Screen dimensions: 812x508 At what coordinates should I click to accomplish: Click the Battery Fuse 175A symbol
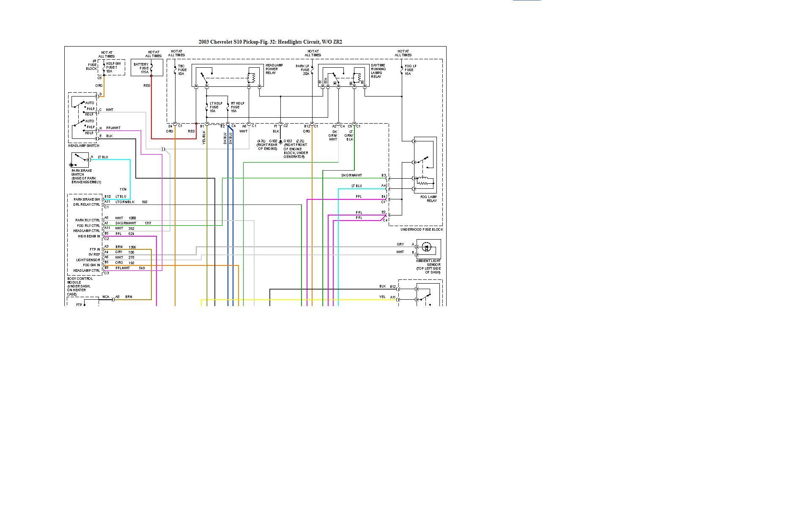151,68
